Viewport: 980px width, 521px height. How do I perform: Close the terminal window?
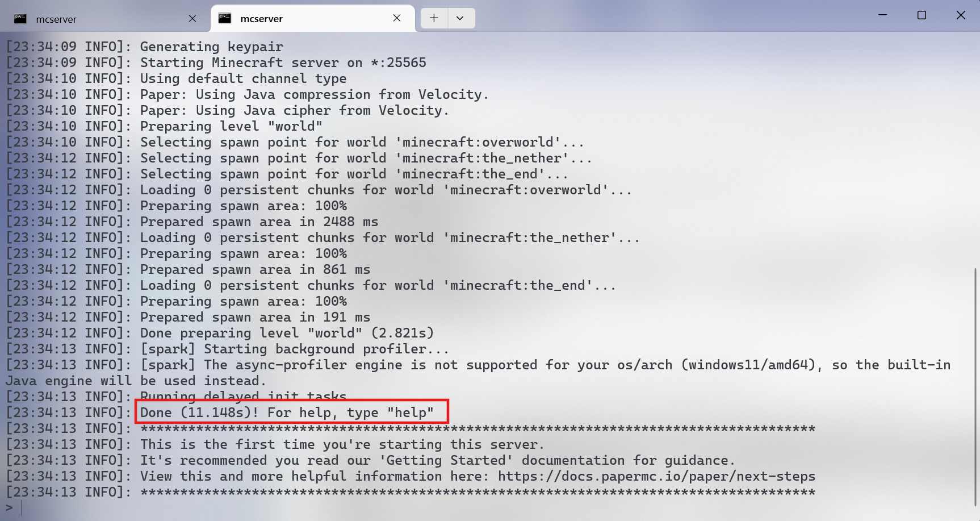(961, 15)
